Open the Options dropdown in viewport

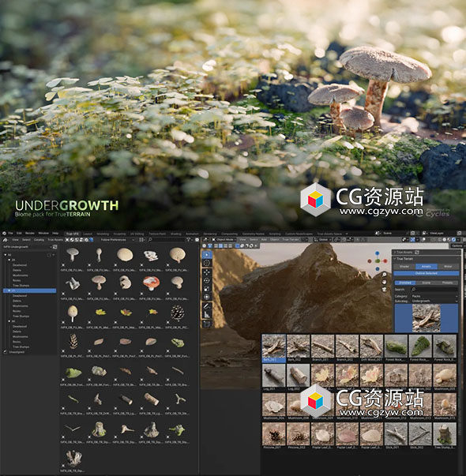[457, 245]
